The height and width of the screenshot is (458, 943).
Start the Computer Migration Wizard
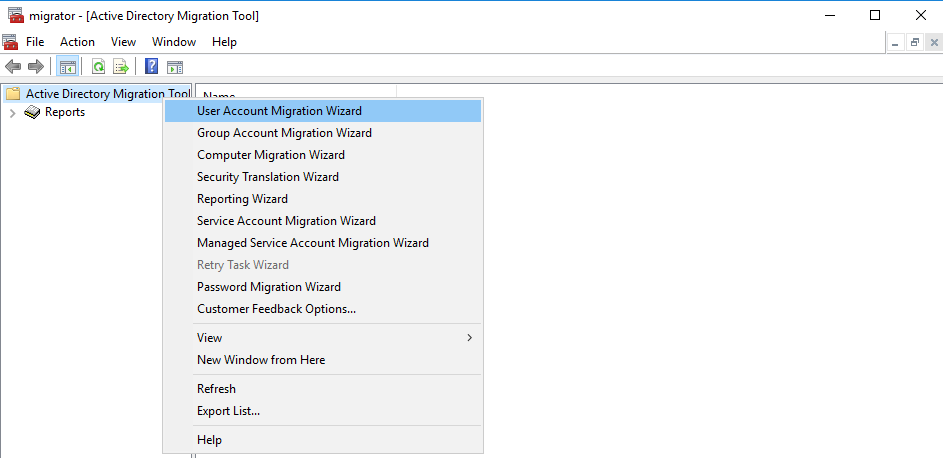[323, 155]
